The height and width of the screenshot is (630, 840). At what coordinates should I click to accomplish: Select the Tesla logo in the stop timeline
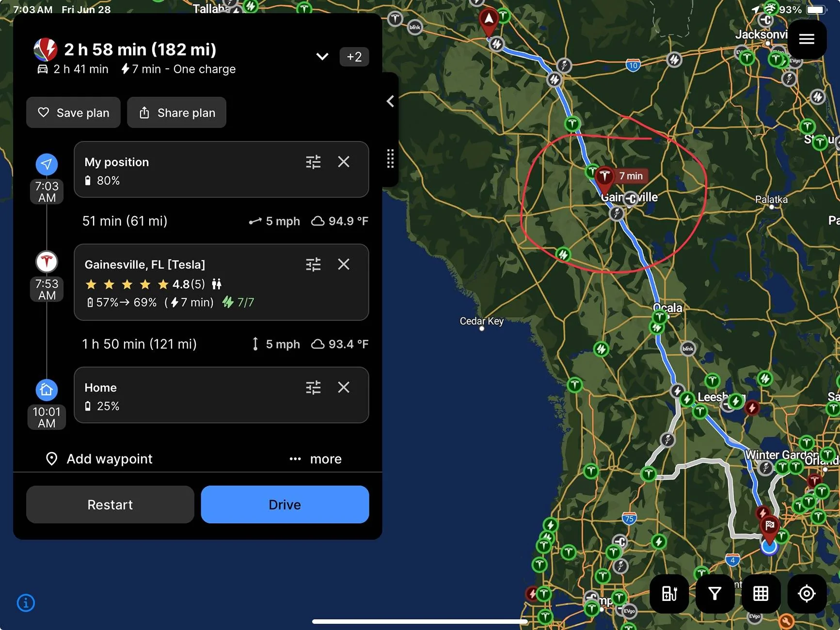[47, 262]
